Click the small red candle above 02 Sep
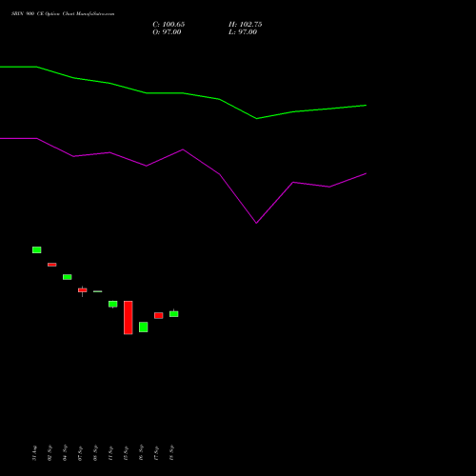The width and height of the screenshot is (476, 476). [52, 265]
